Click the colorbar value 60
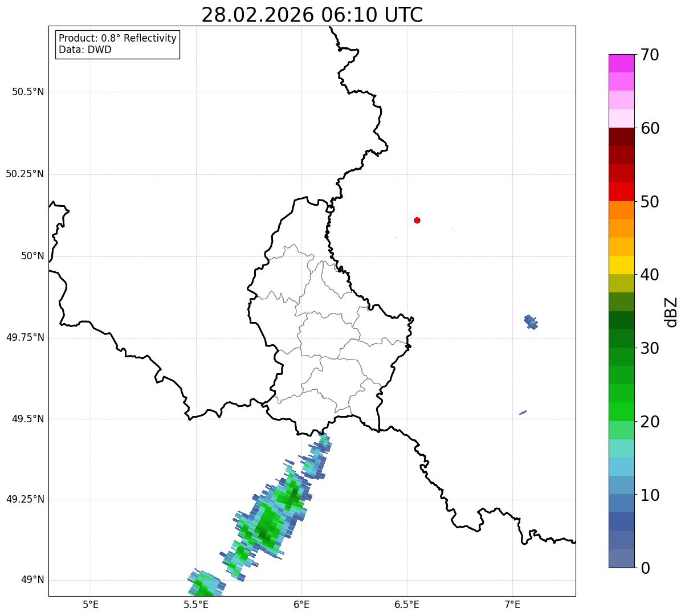The height and width of the screenshot is (616, 685). pos(650,128)
